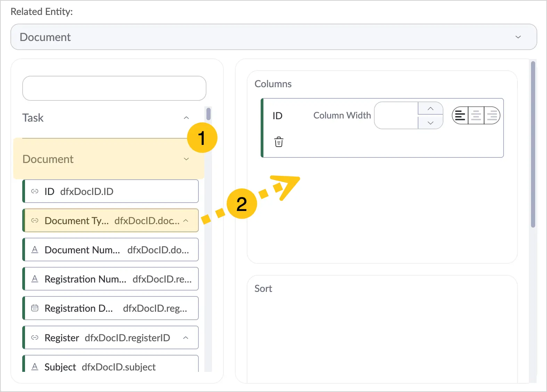Click the link icon on ID field
This screenshot has height=392, width=547.
35,191
